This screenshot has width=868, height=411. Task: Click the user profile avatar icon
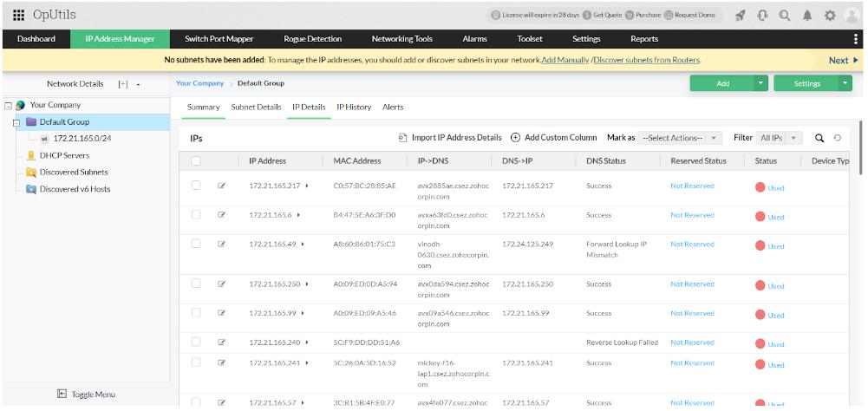click(x=852, y=16)
